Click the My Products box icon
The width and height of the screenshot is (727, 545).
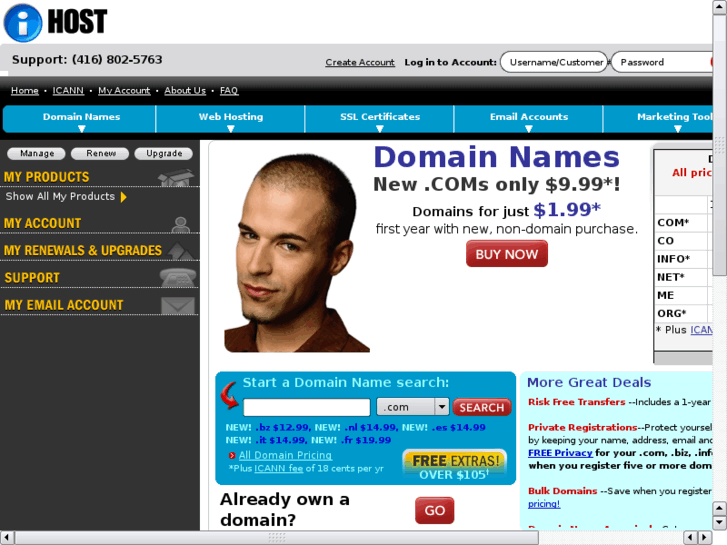(176, 177)
